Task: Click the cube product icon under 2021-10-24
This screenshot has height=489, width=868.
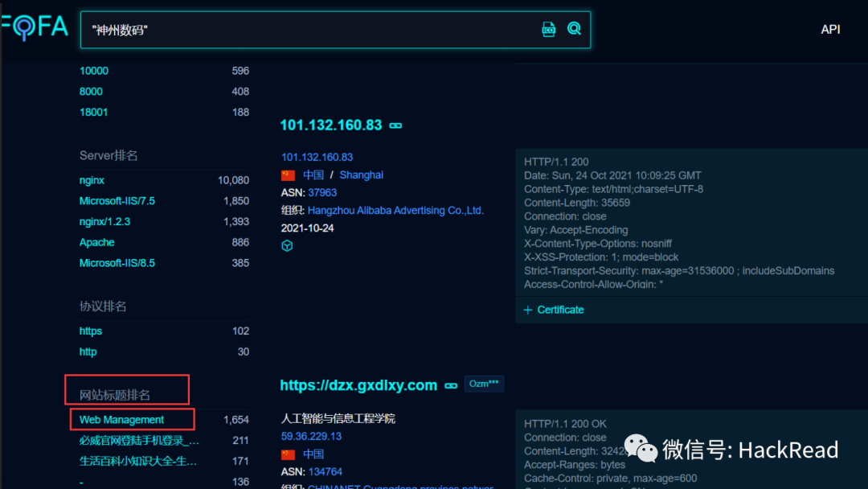Action: (287, 246)
